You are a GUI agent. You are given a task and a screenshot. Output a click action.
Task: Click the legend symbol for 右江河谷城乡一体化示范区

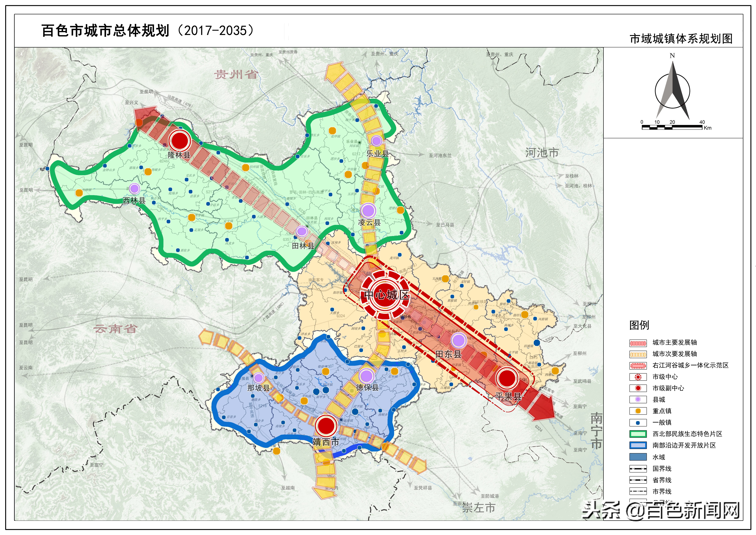tap(638, 366)
